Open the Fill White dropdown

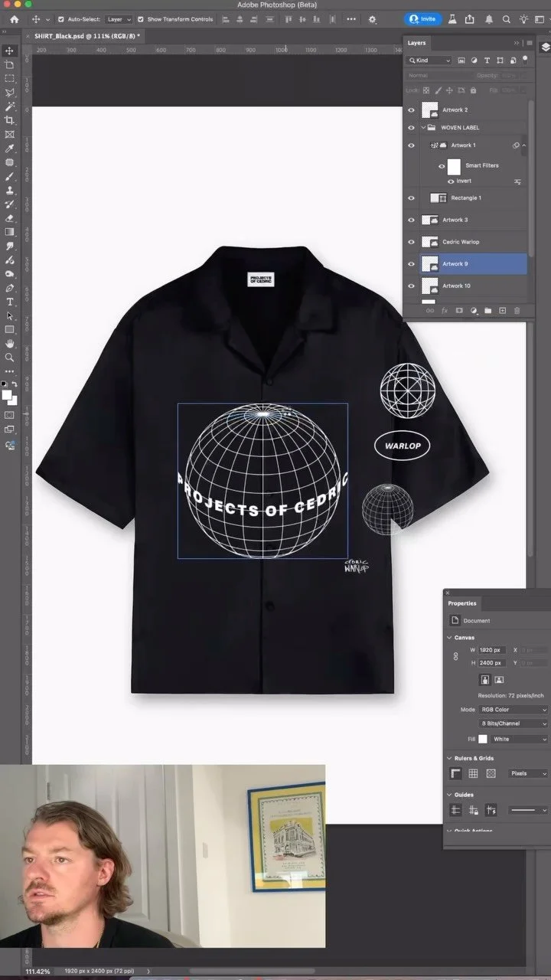coord(520,740)
